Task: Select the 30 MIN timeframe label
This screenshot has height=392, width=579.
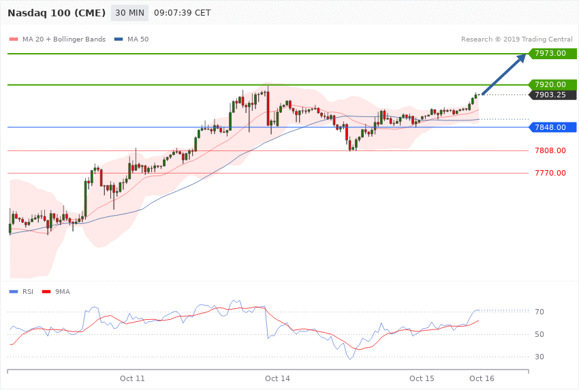Action: pos(129,13)
